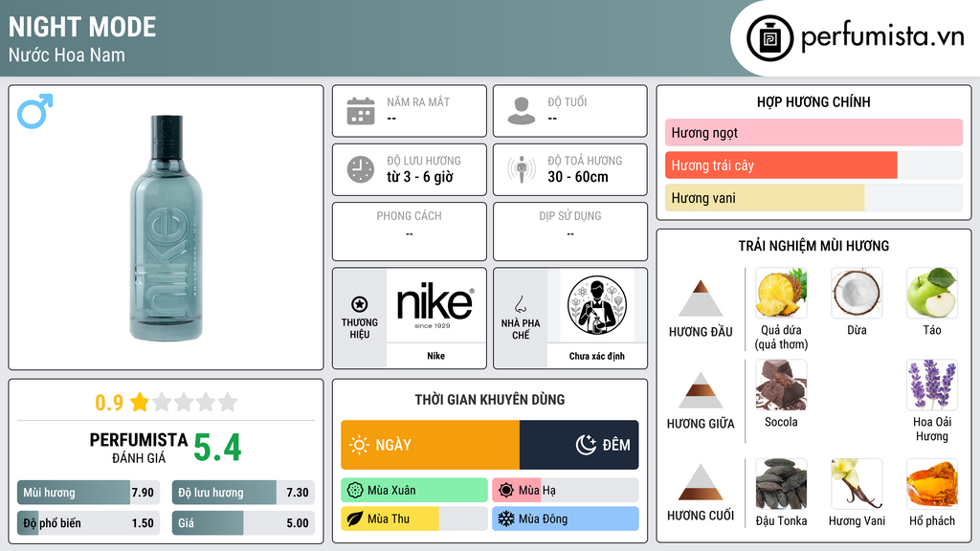Viewport: 980px width, 551px height.
Task: Select the Mùa Hạ season bar
Action: pyautogui.click(x=566, y=491)
